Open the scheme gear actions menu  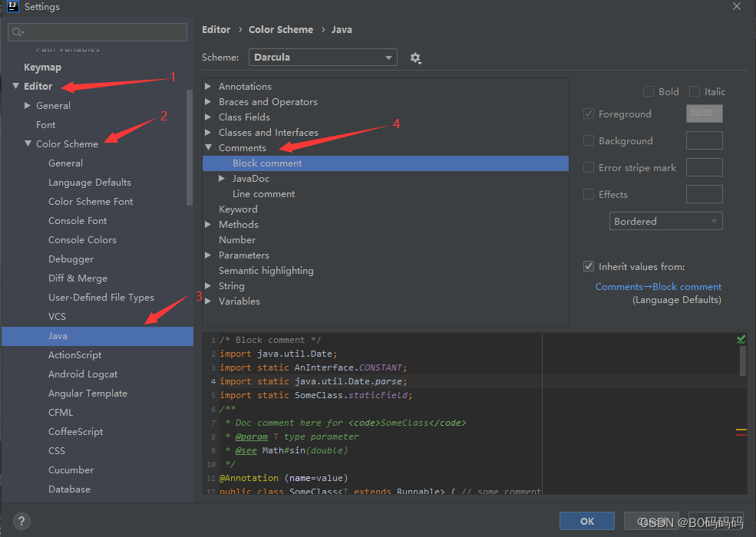(x=415, y=58)
